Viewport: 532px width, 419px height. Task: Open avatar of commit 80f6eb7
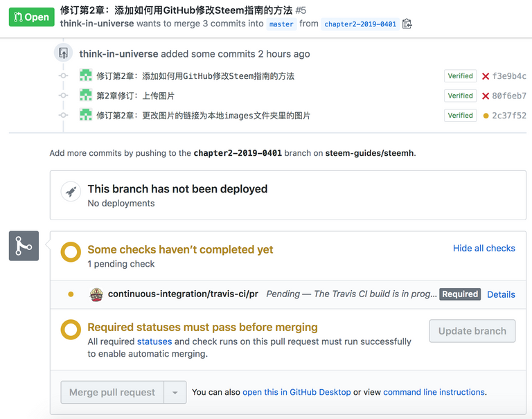coord(85,96)
